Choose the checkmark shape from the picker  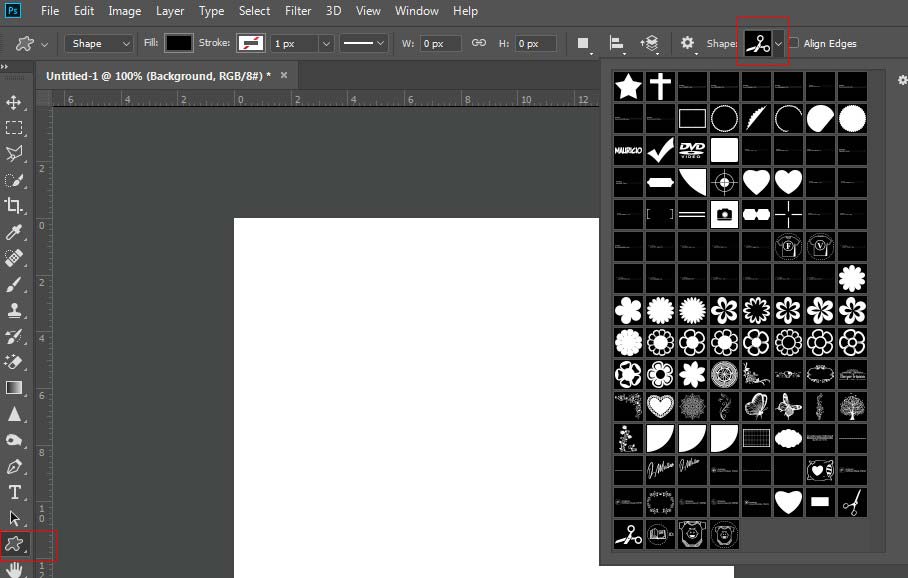pyautogui.click(x=660, y=151)
